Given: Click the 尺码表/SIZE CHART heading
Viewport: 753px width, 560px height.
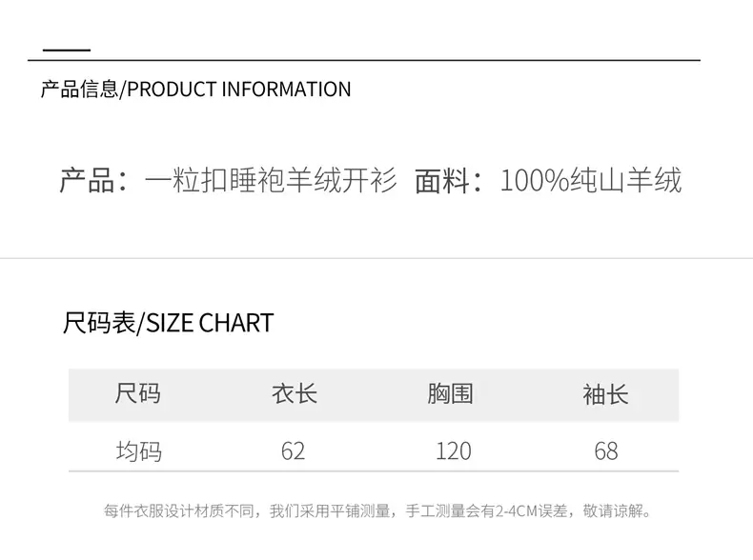Looking at the screenshot, I should click(x=168, y=323).
